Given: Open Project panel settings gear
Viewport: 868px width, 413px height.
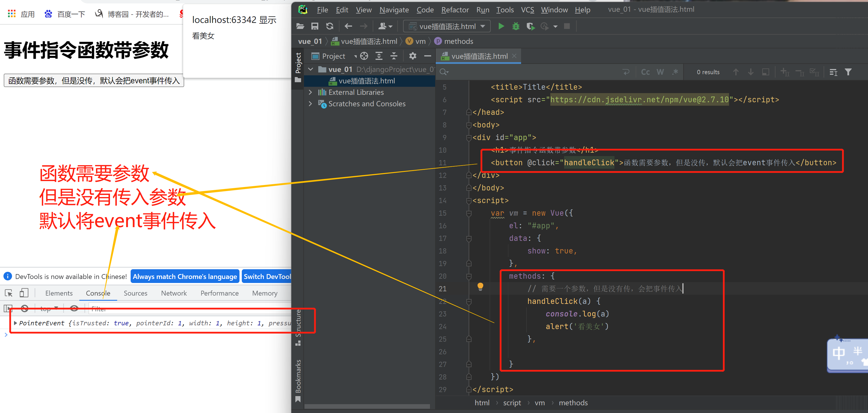Looking at the screenshot, I should [x=413, y=56].
